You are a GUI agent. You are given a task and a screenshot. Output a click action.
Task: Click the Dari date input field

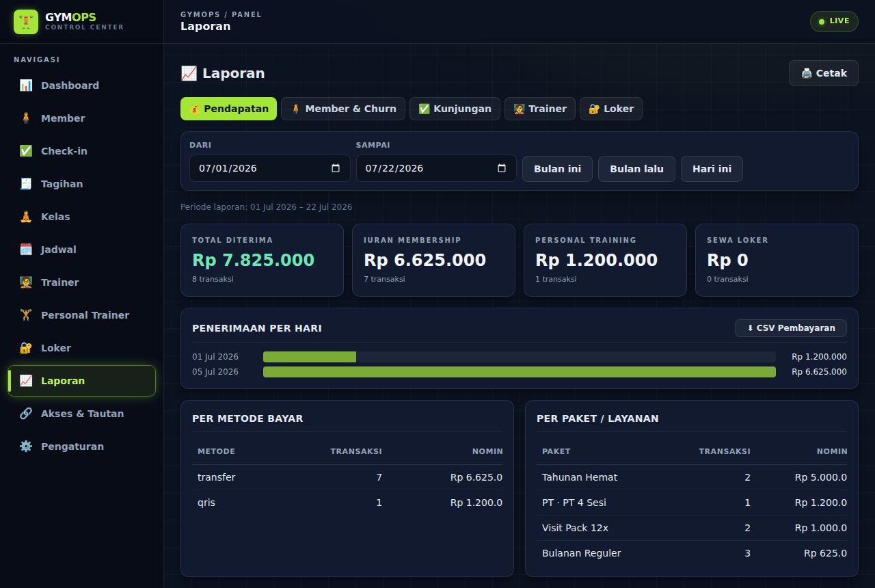269,168
